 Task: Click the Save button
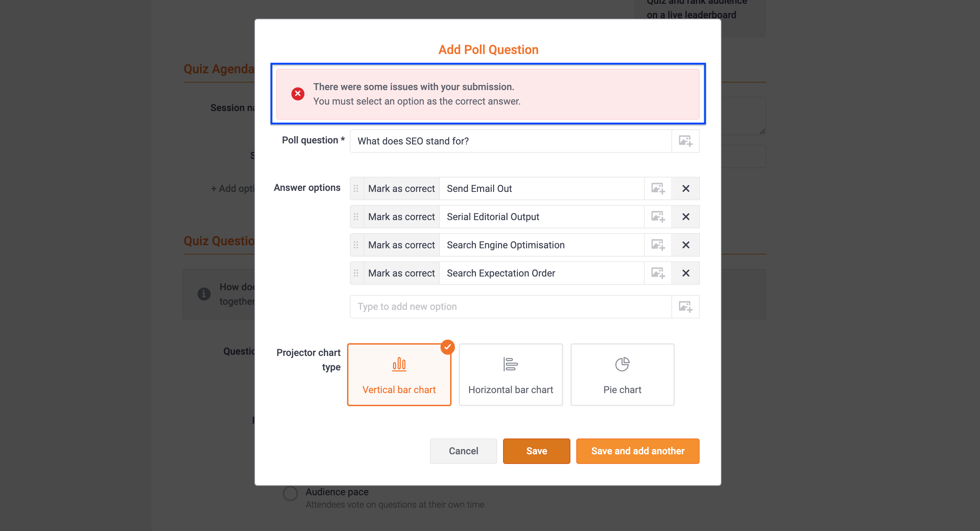[536, 451]
